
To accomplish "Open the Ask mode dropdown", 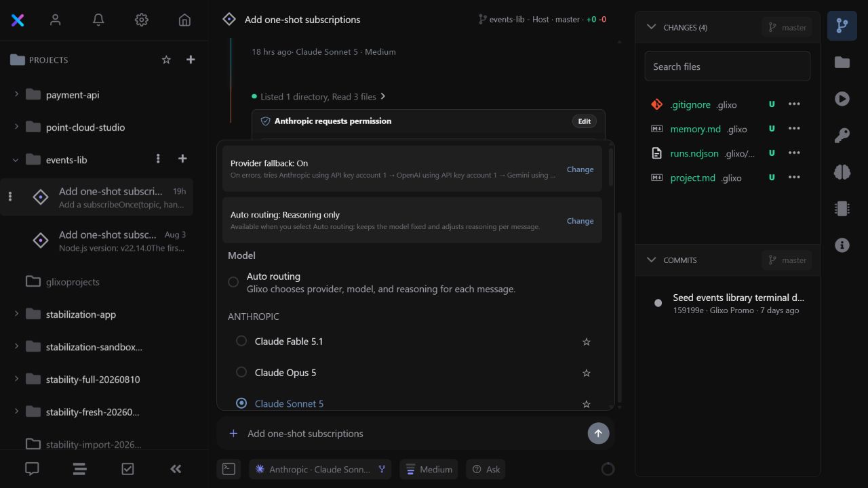I will (486, 469).
